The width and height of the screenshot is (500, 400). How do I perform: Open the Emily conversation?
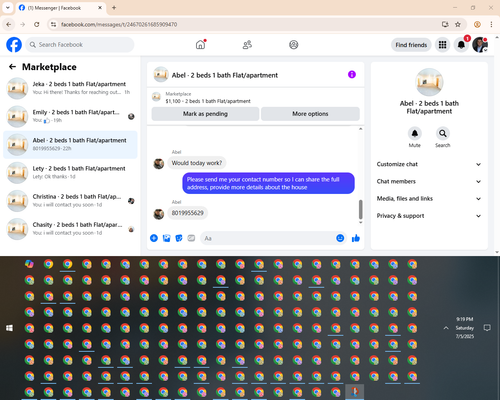coord(70,116)
